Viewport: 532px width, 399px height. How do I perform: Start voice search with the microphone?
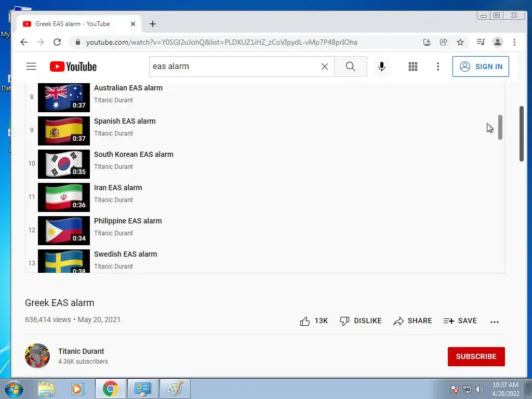coord(382,66)
